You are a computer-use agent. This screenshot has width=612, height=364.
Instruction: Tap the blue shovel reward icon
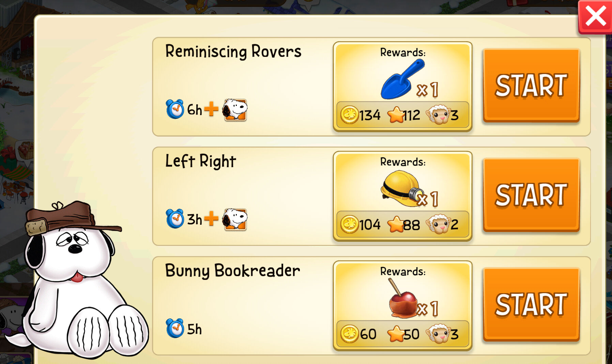(x=402, y=79)
